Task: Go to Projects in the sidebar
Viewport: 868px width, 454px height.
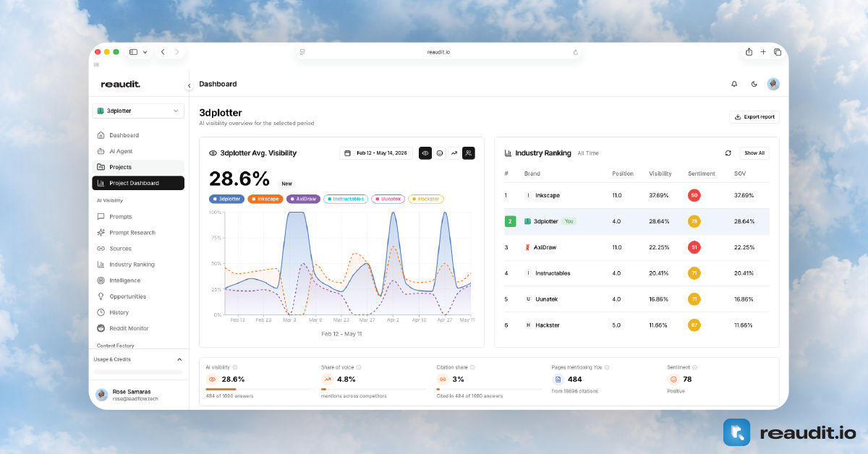Action: tap(137, 167)
